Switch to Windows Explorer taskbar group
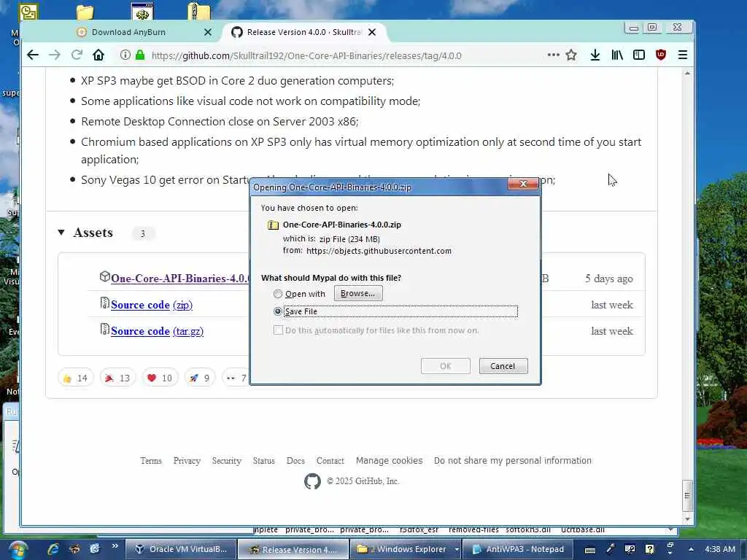The height and width of the screenshot is (560, 747). tap(403, 549)
